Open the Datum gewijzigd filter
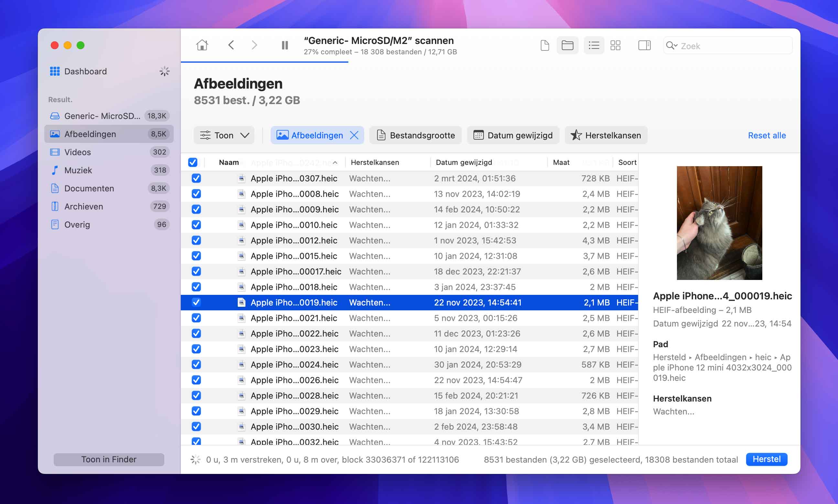 tap(513, 135)
